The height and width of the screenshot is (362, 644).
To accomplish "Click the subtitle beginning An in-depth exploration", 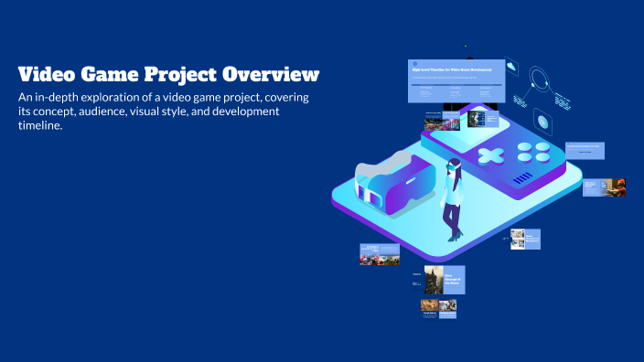I will (x=164, y=112).
